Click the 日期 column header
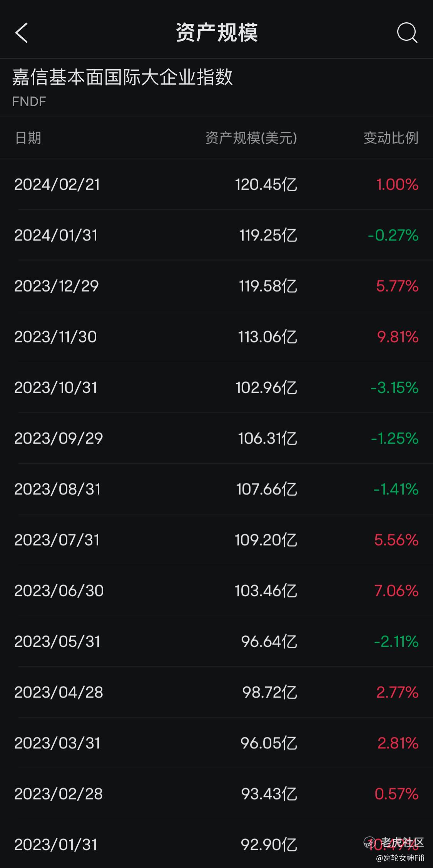This screenshot has width=433, height=868. pyautogui.click(x=28, y=138)
